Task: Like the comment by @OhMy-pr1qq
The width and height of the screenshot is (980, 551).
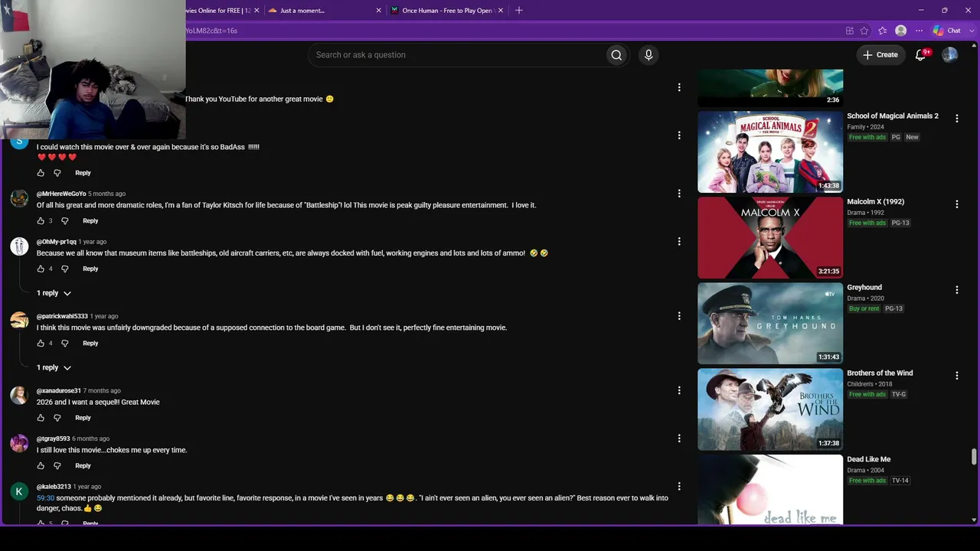Action: [41, 269]
